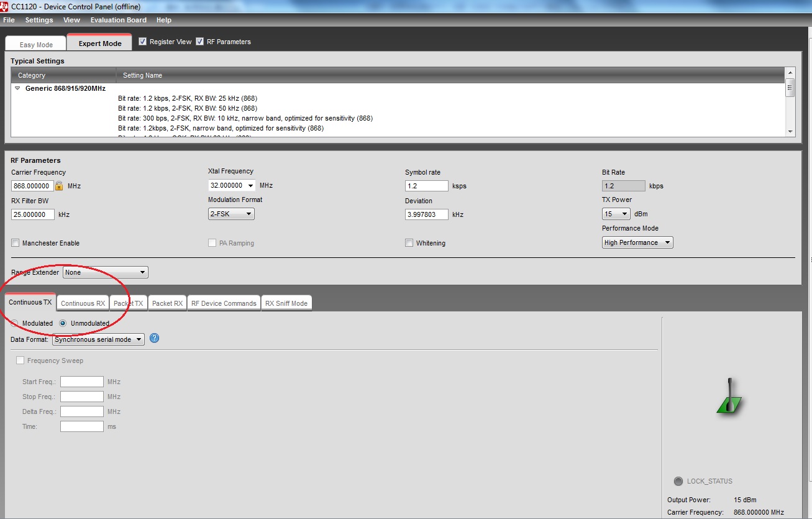Toggle the Register View checkbox
This screenshot has height=519, width=812.
pos(143,42)
